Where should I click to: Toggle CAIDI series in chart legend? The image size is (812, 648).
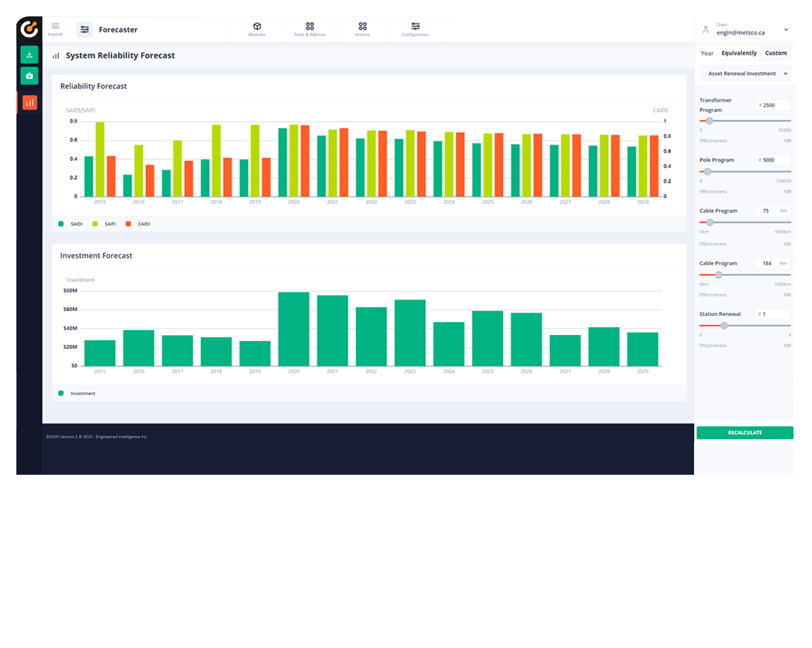pyautogui.click(x=138, y=224)
